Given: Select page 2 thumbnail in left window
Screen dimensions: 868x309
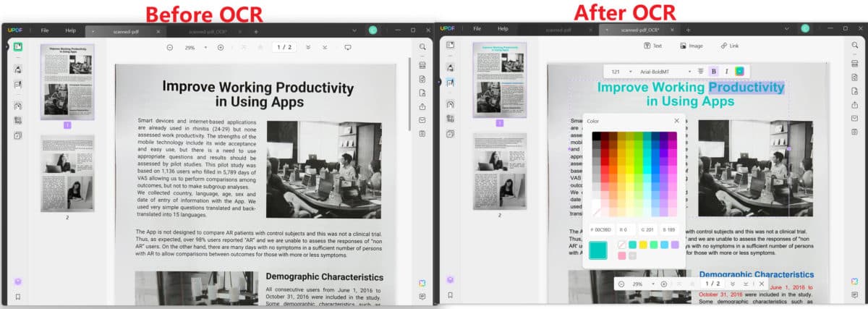Looking at the screenshot, I should click(x=67, y=173).
